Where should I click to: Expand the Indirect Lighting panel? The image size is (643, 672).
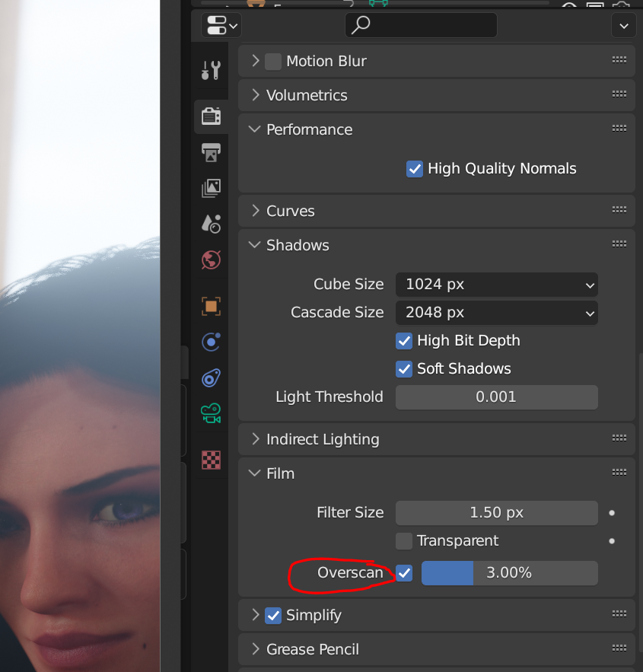point(256,439)
